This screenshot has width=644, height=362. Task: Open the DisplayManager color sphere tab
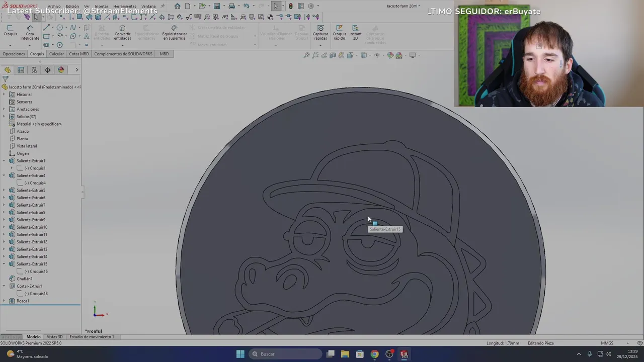click(x=61, y=70)
